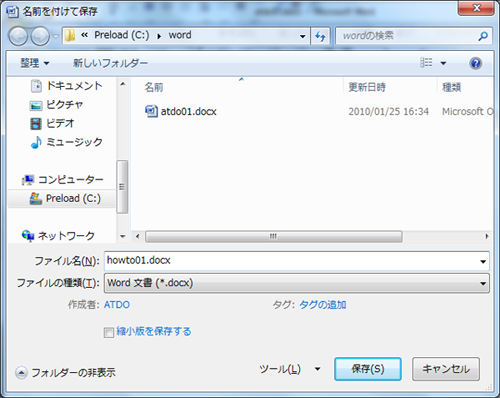Screen dimensions: 500x398
Task: Open the file name dropdown arrow
Action: pos(483,261)
